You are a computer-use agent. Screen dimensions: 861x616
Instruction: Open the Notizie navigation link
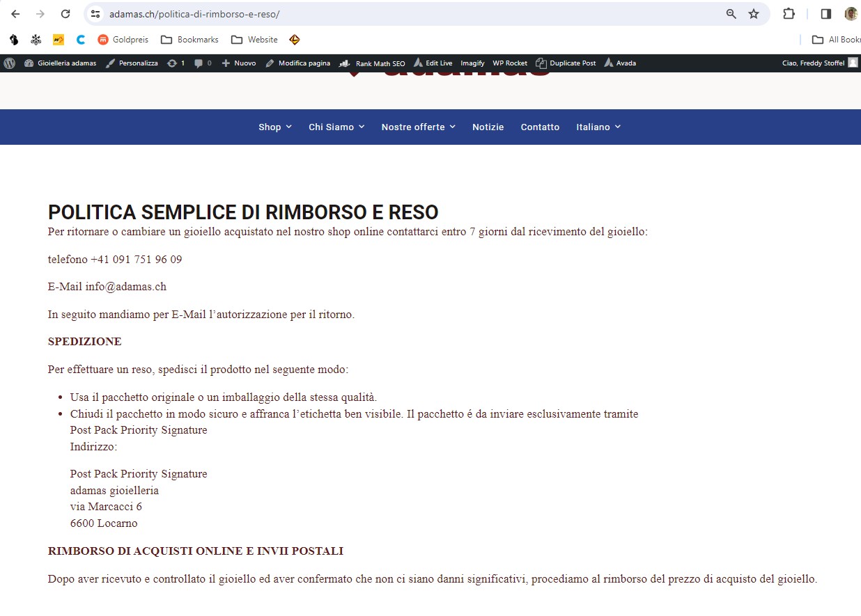coord(488,127)
